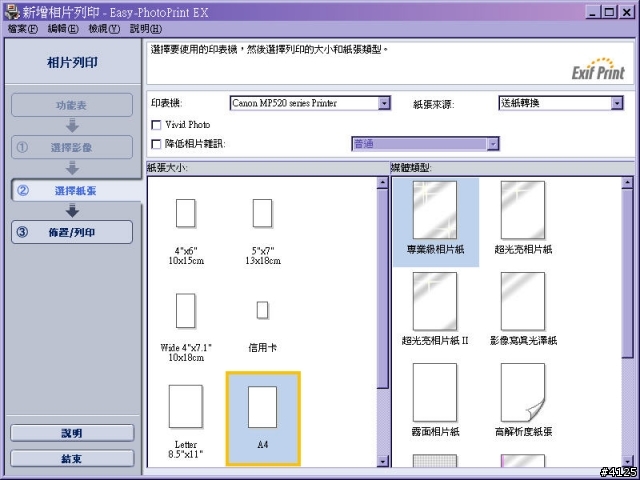Click the Easy-PhotoPrint EX title bar icon
The image size is (640, 480).
click(12, 12)
